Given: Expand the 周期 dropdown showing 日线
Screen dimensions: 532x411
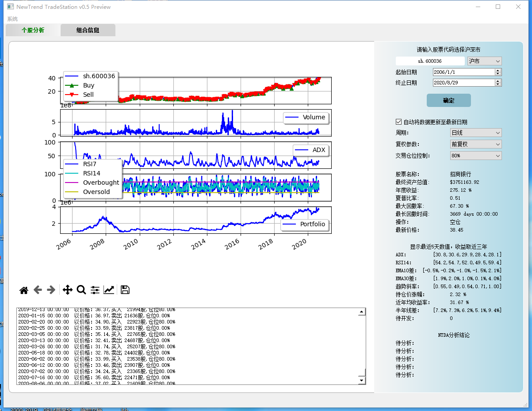Looking at the screenshot, I should [476, 133].
